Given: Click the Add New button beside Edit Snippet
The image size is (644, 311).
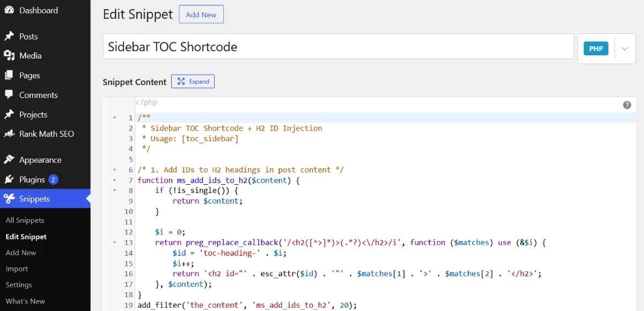Looking at the screenshot, I should [201, 15].
